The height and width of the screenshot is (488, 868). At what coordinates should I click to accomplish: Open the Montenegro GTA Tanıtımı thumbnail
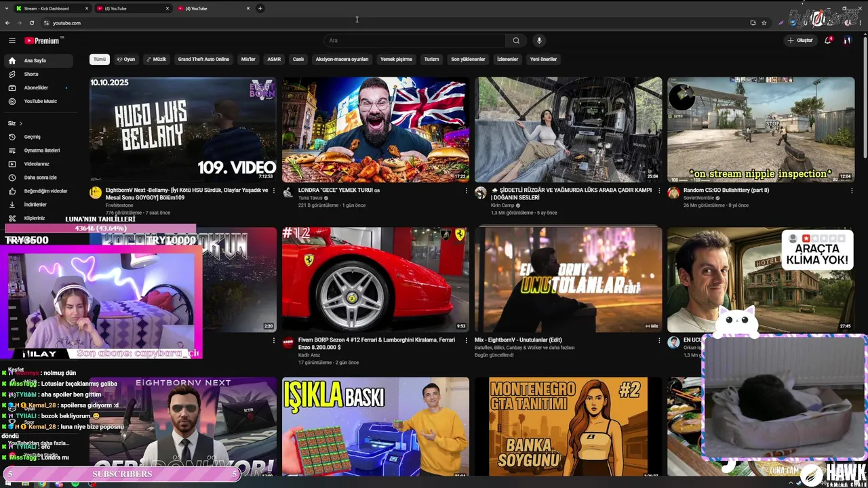click(568, 427)
